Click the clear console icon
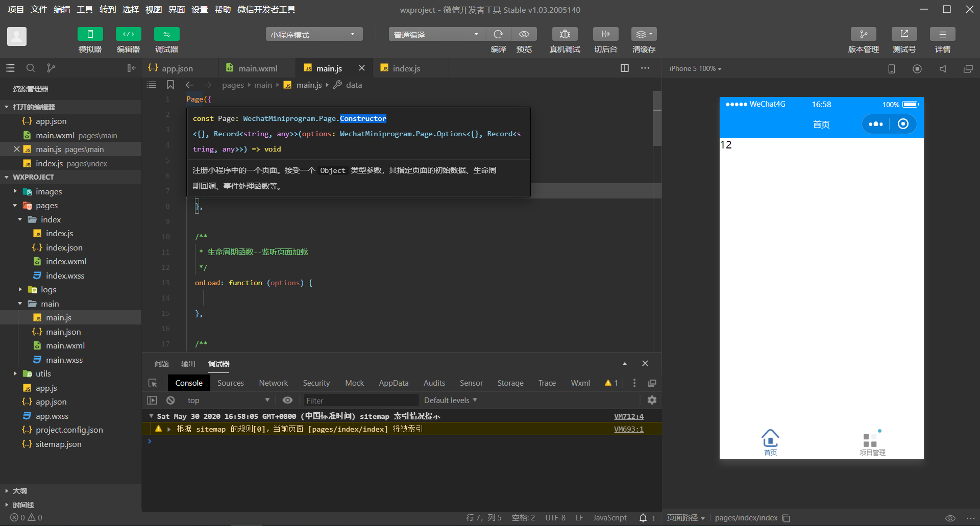 click(x=170, y=400)
